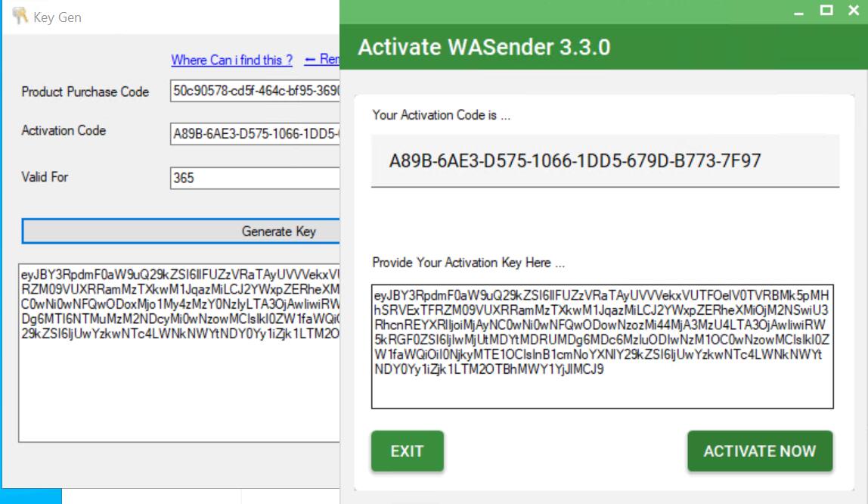Click the Key Gen window keys icon
Image resolution: width=868 pixels, height=504 pixels.
tap(20, 16)
